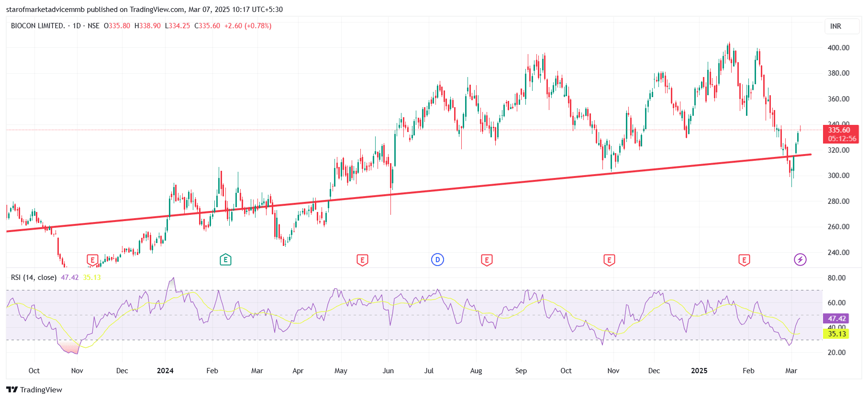Click the Sep label on time axis
Image resolution: width=868 pixels, height=400 pixels.
pos(521,371)
